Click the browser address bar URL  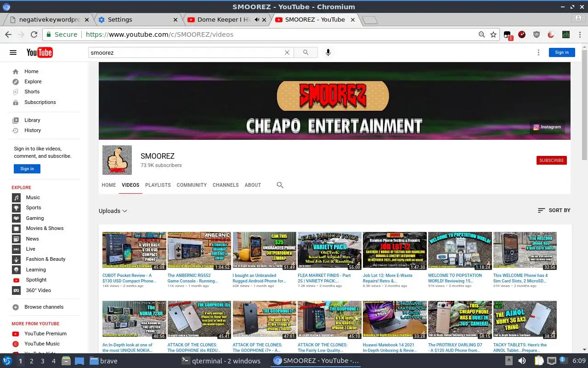[159, 34]
